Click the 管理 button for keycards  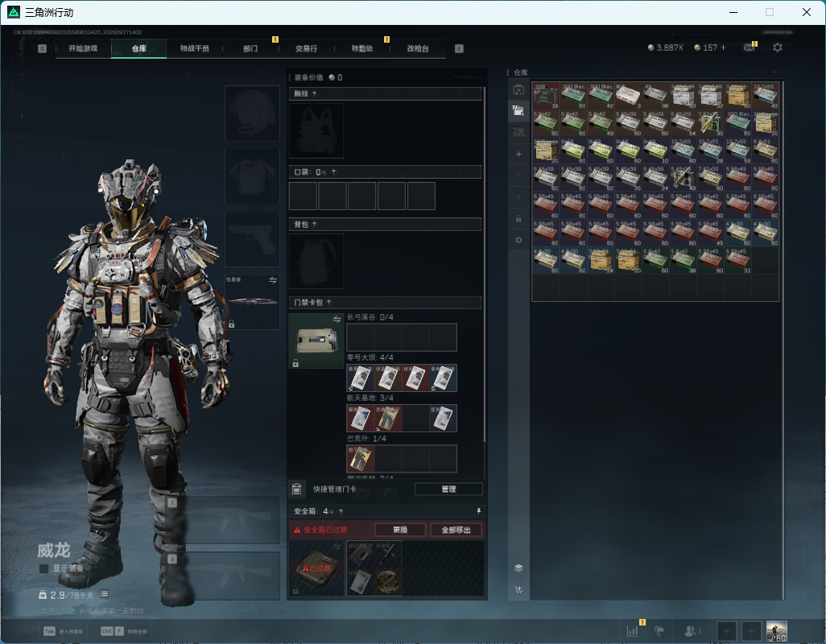448,489
